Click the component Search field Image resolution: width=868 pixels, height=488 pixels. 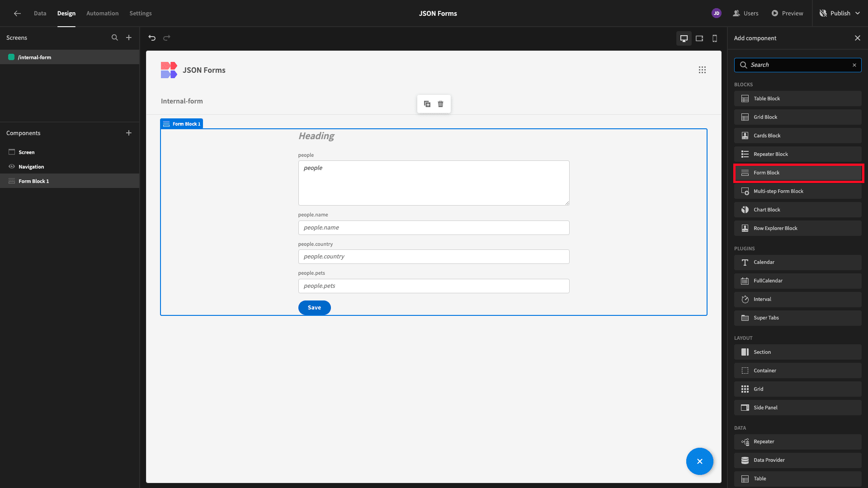[x=798, y=65]
